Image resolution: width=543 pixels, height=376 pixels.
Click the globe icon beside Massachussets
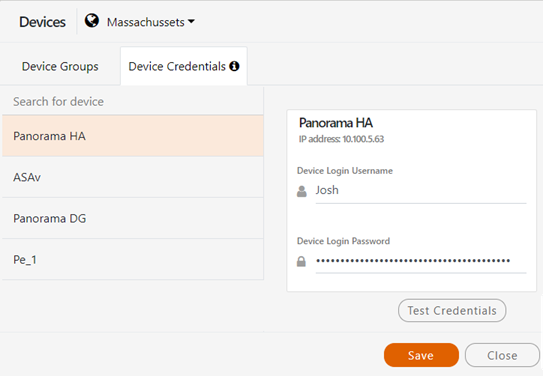point(92,21)
